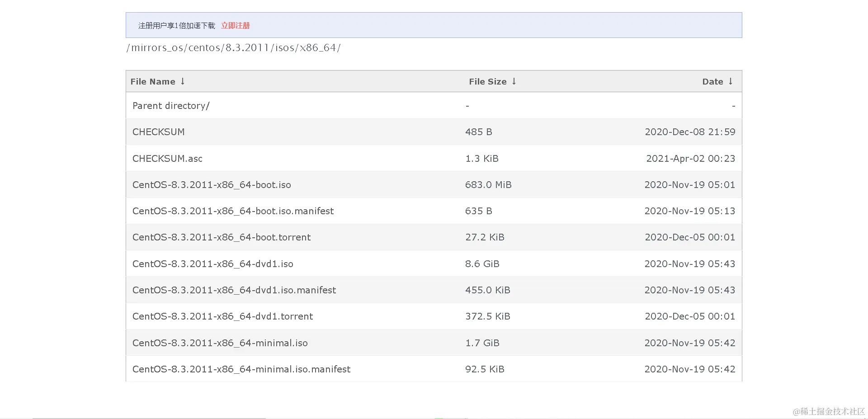Click the directory path /mirrors_os/centos/8.3.2011/isos/x86_64/
This screenshot has width=868, height=419.
coord(234,48)
